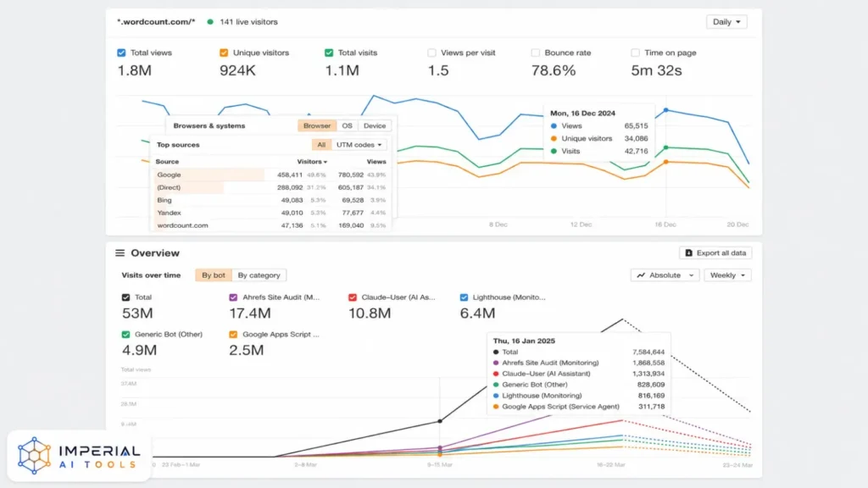Open the Overview hamburger menu icon

120,252
